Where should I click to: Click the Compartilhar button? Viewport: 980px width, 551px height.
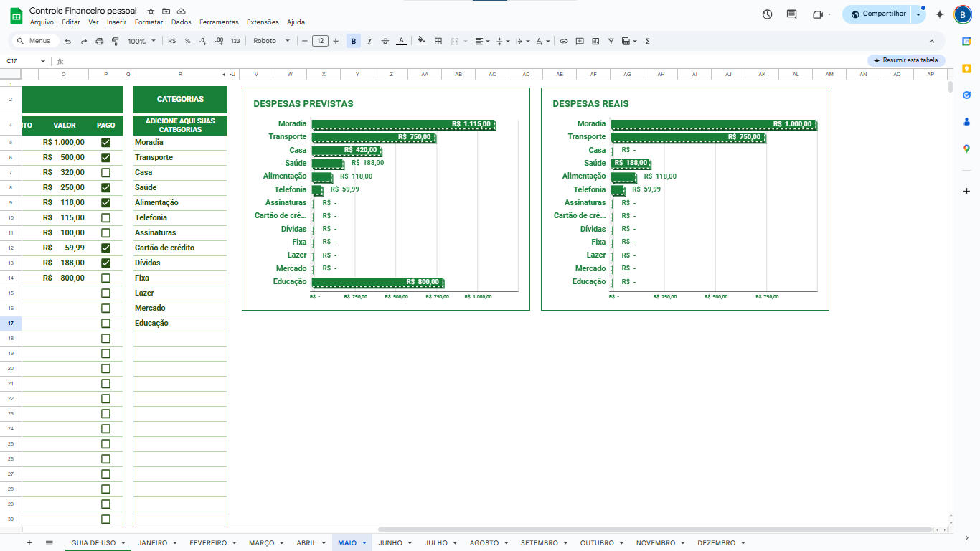878,14
